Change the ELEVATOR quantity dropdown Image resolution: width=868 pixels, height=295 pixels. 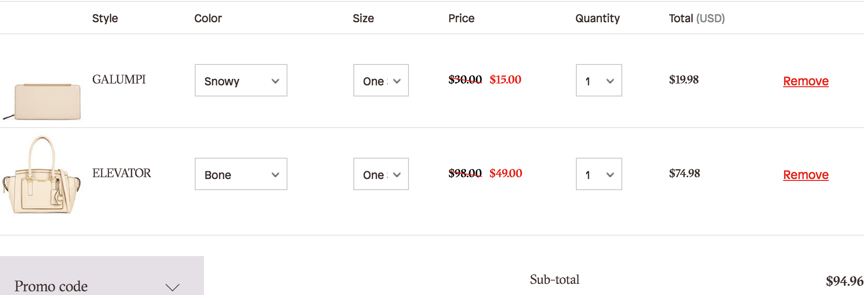click(x=599, y=174)
